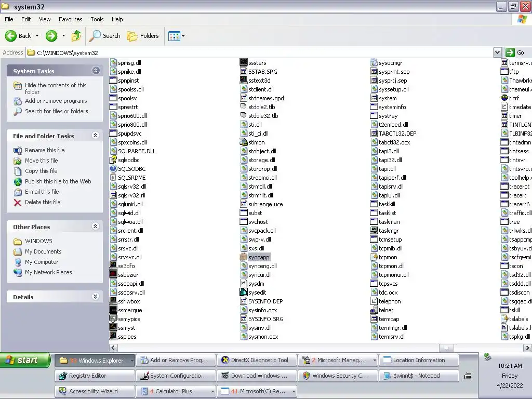Open My Computer from Other Places
This screenshot has width=532, height=399.
(x=42, y=262)
